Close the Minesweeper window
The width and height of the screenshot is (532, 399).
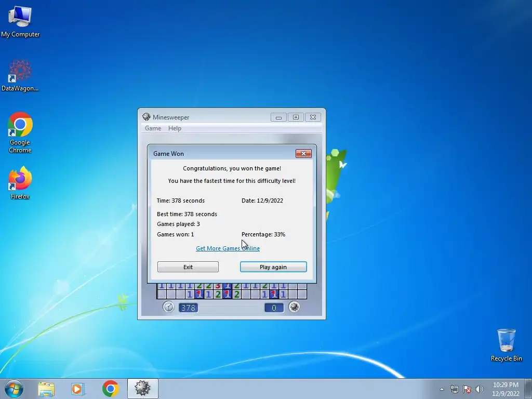[313, 117]
